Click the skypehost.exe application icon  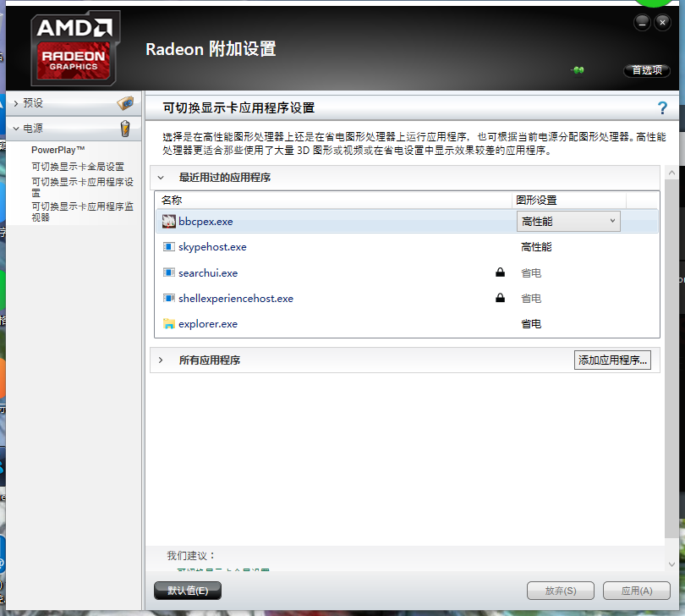(168, 247)
